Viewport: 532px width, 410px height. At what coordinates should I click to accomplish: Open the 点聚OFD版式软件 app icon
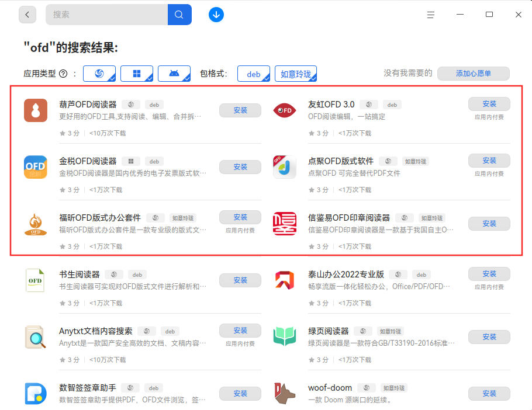(x=285, y=167)
